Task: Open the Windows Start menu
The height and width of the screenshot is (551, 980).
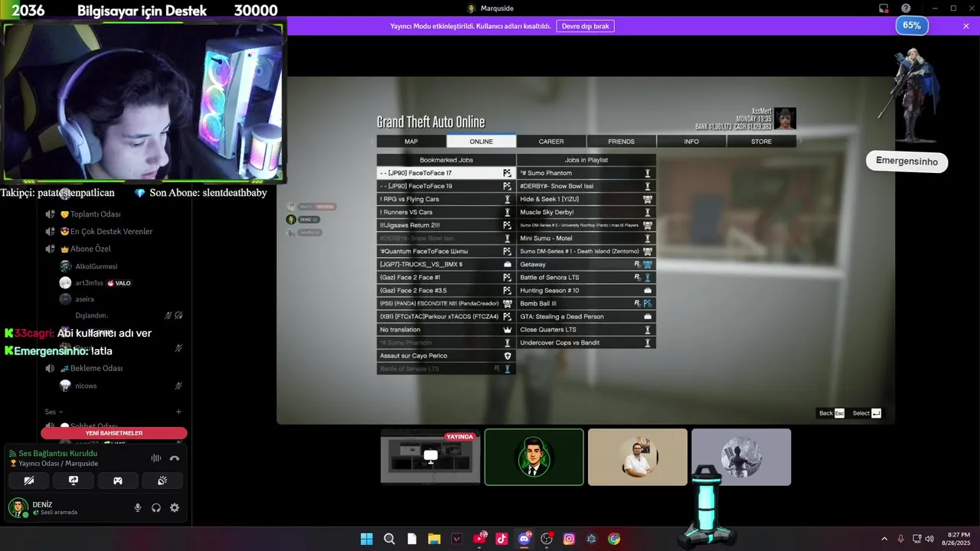Action: 367,539
